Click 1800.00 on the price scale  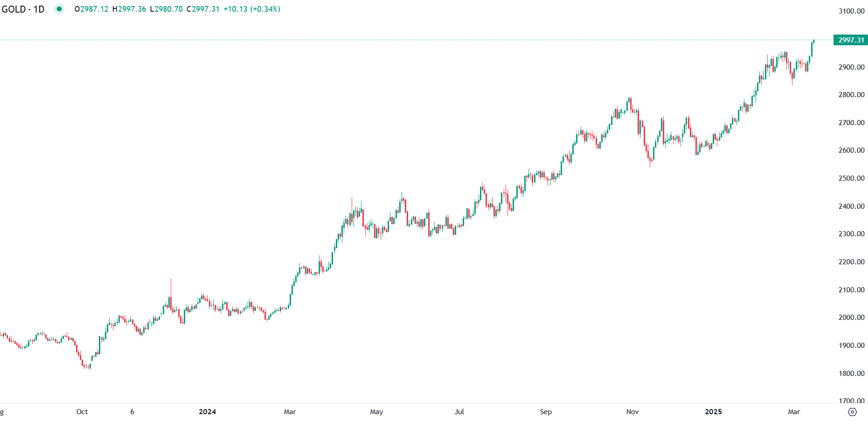pyautogui.click(x=851, y=374)
